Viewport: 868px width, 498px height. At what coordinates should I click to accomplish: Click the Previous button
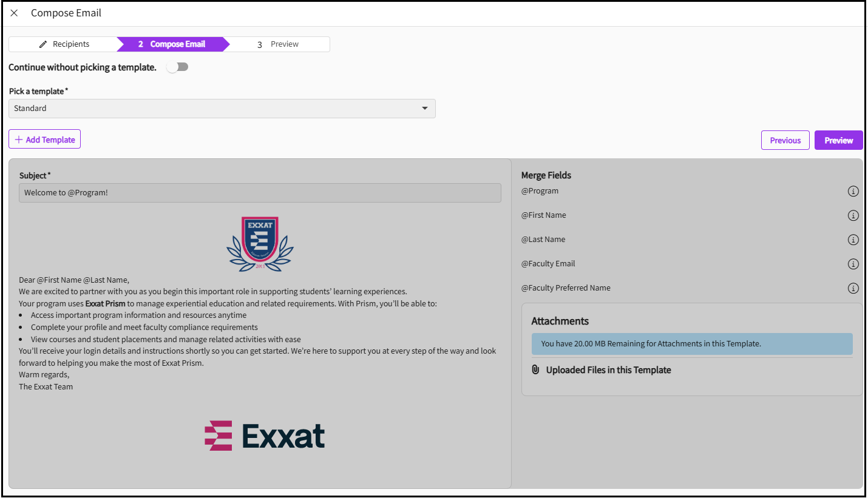coord(785,140)
